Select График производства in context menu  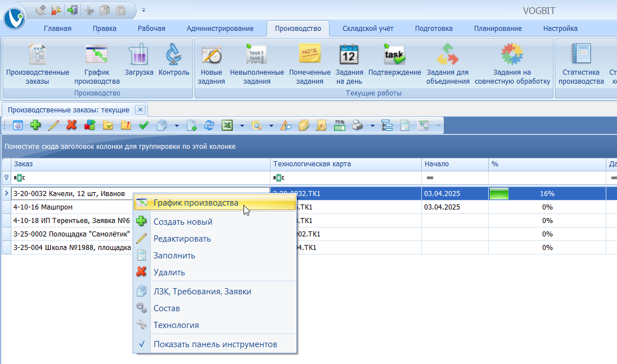tap(196, 203)
